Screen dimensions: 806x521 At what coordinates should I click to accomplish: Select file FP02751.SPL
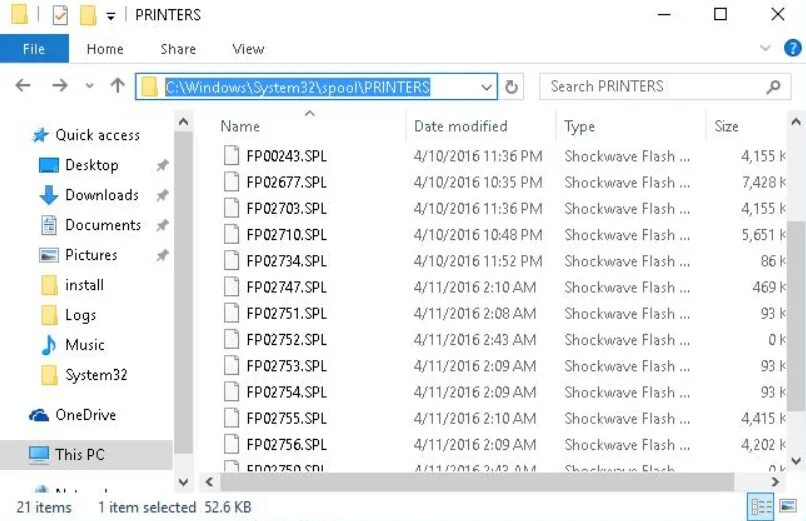[x=286, y=313]
